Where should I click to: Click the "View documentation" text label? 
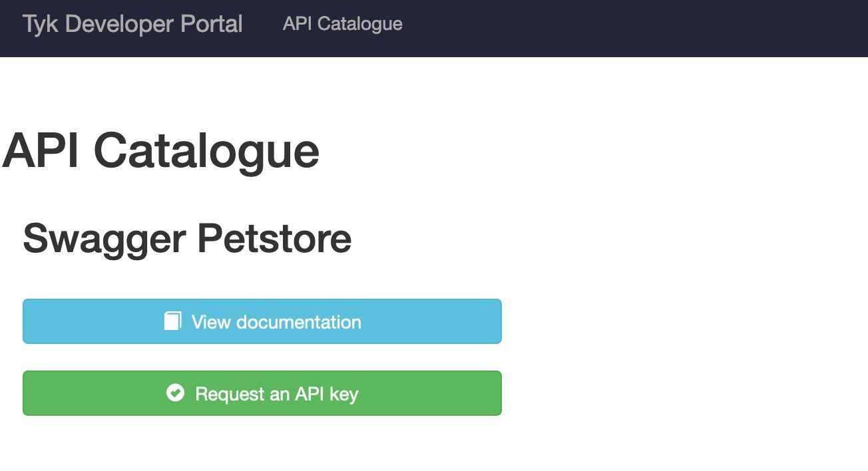click(276, 322)
